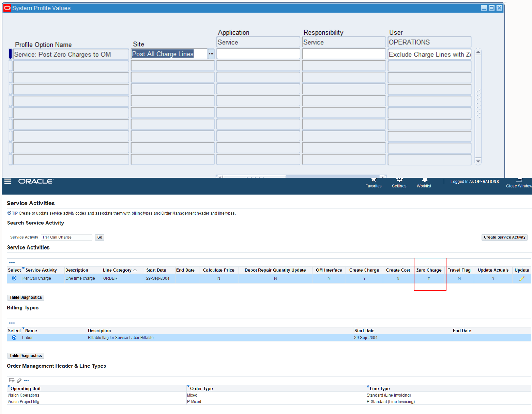The width and height of the screenshot is (532, 414).
Task: Click the profile values scroll down arrow
Action: [x=478, y=161]
